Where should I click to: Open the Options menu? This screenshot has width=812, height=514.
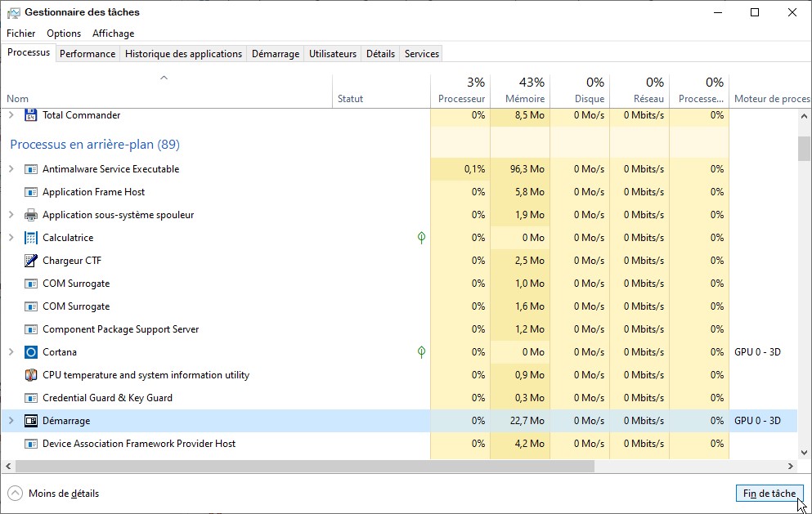(x=64, y=34)
